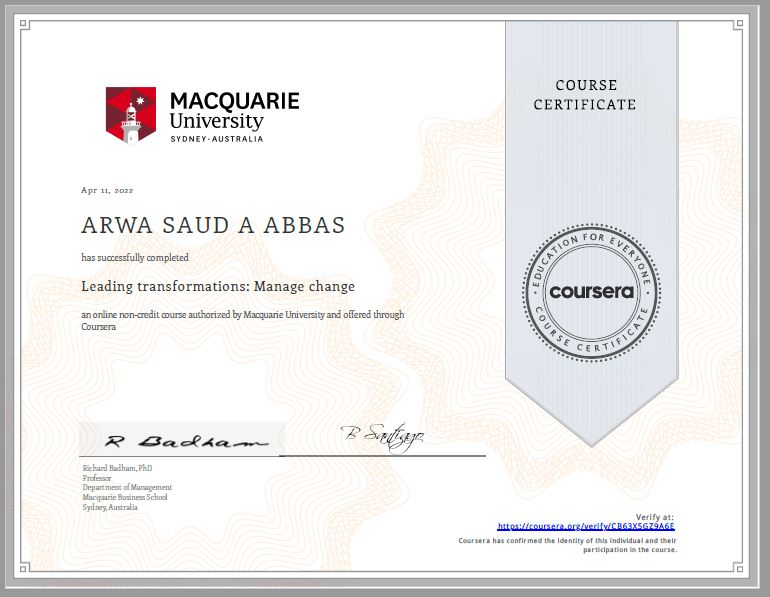Click the 'Department of Management' line
This screenshot has width=770, height=597.
(x=127, y=487)
